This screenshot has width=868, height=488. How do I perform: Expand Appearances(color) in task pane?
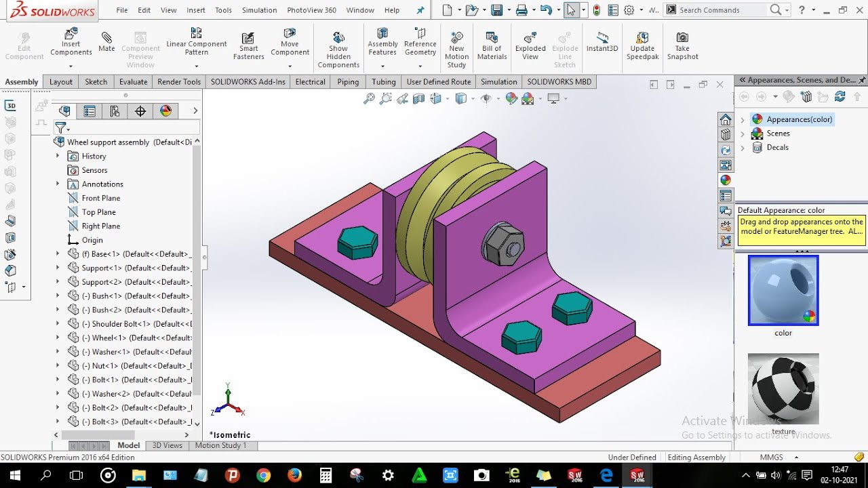(x=743, y=119)
